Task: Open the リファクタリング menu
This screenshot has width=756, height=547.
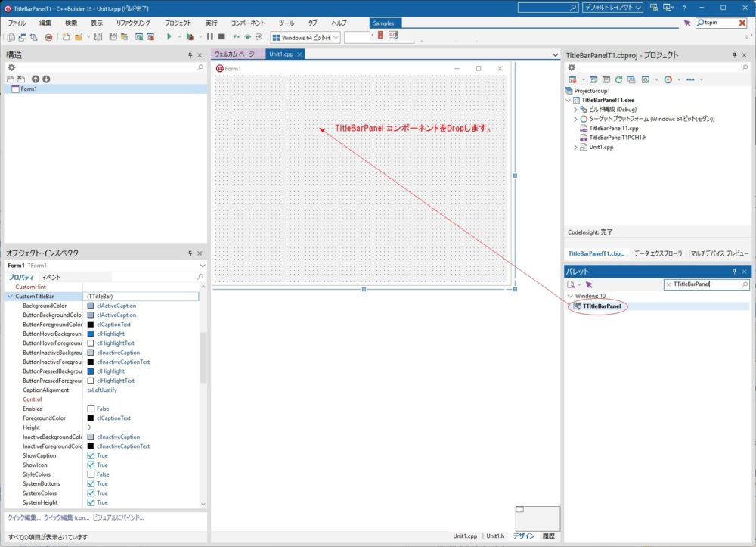Action: click(x=133, y=23)
